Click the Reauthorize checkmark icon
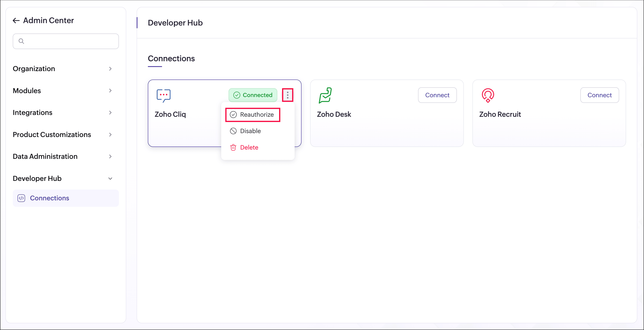This screenshot has height=330, width=644. [233, 115]
